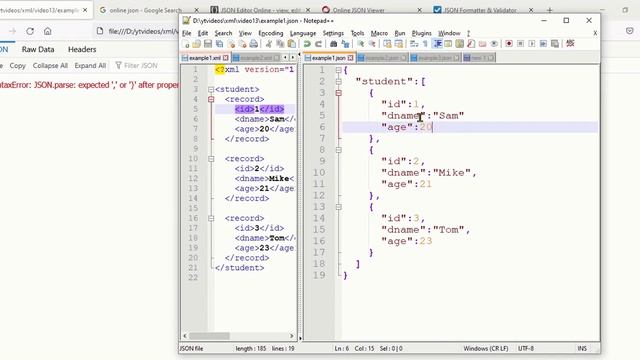Collapse the <record> fold on XML line 10

[x=211, y=159]
